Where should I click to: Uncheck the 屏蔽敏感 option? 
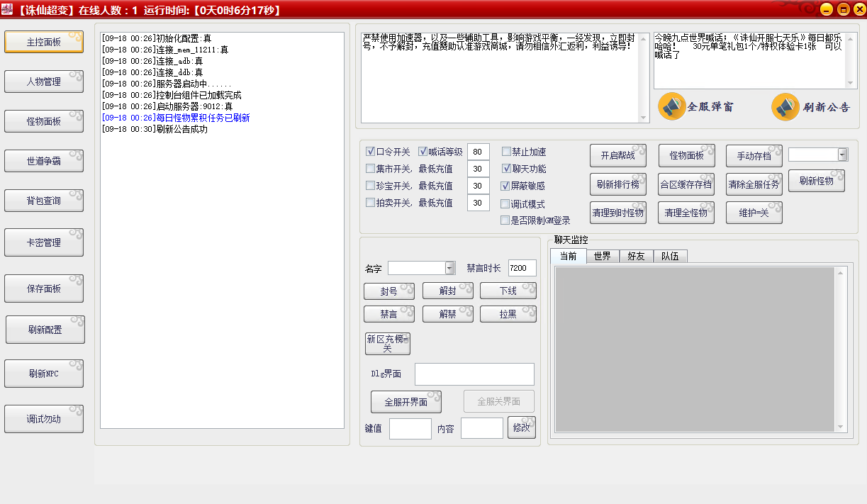(506, 186)
